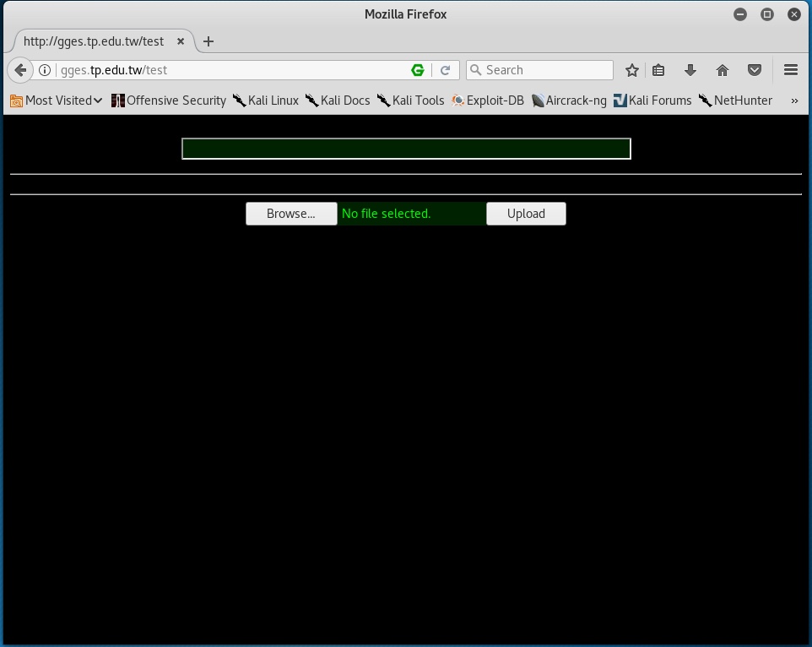
Task: Open the Firefox hamburger menu
Action: [791, 70]
